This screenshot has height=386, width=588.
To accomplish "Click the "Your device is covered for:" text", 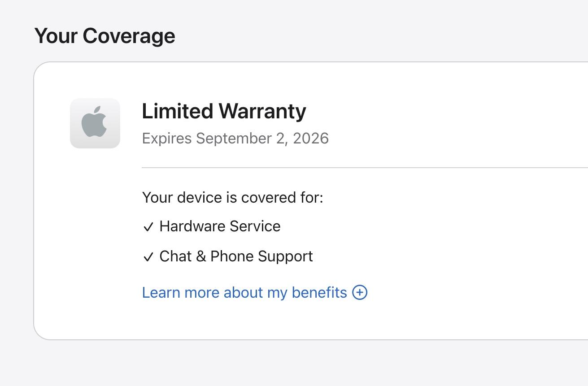I will pos(232,197).
